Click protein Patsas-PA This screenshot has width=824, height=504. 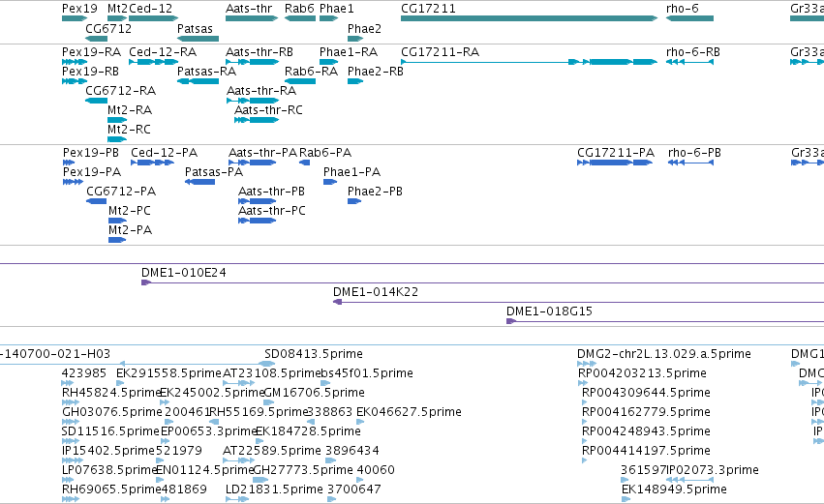click(214, 172)
